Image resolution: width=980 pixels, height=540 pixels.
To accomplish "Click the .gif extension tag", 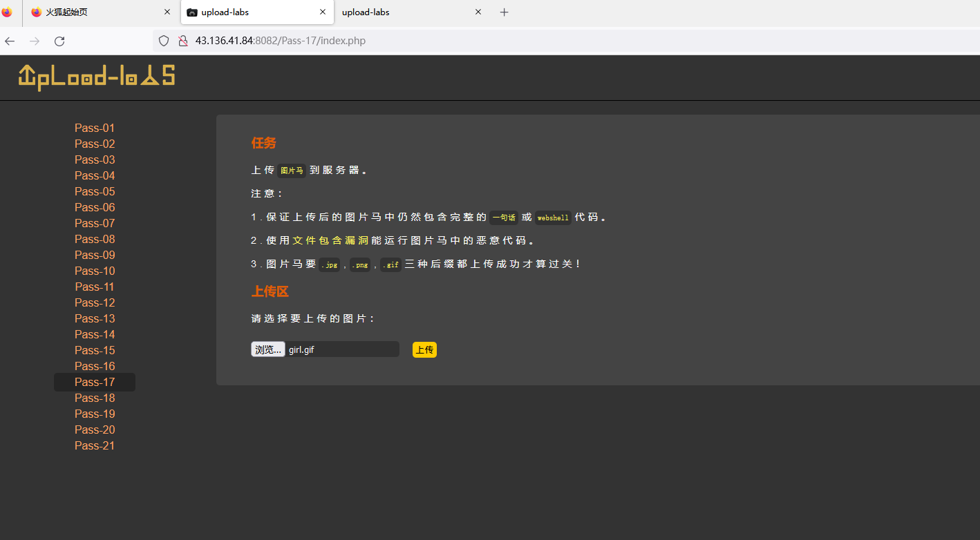I will (390, 264).
